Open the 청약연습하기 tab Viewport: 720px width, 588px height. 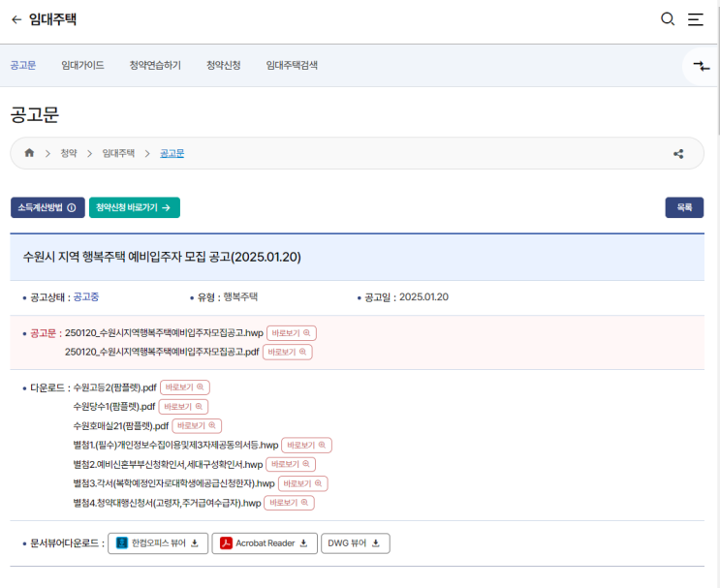[155, 65]
